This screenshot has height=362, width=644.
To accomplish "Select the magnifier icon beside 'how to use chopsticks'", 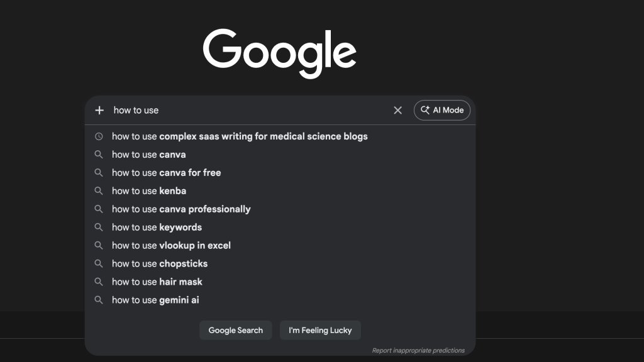I will [x=99, y=263].
